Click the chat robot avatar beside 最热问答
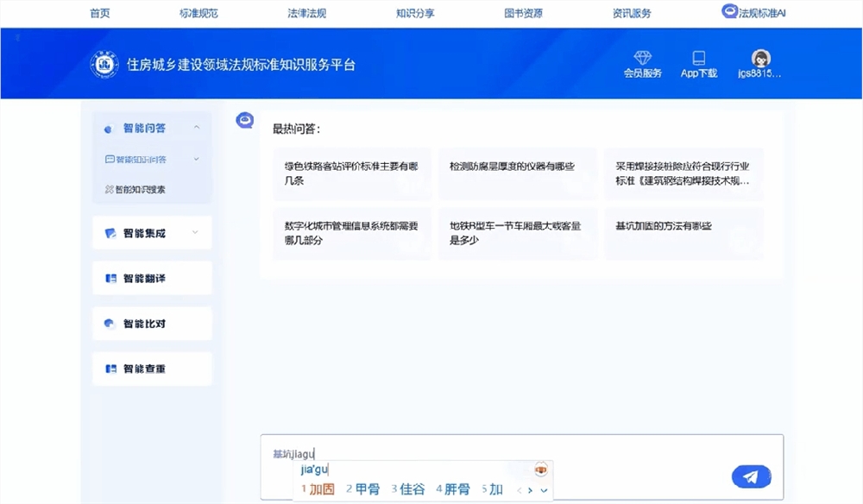This screenshot has width=863, height=504. point(244,121)
